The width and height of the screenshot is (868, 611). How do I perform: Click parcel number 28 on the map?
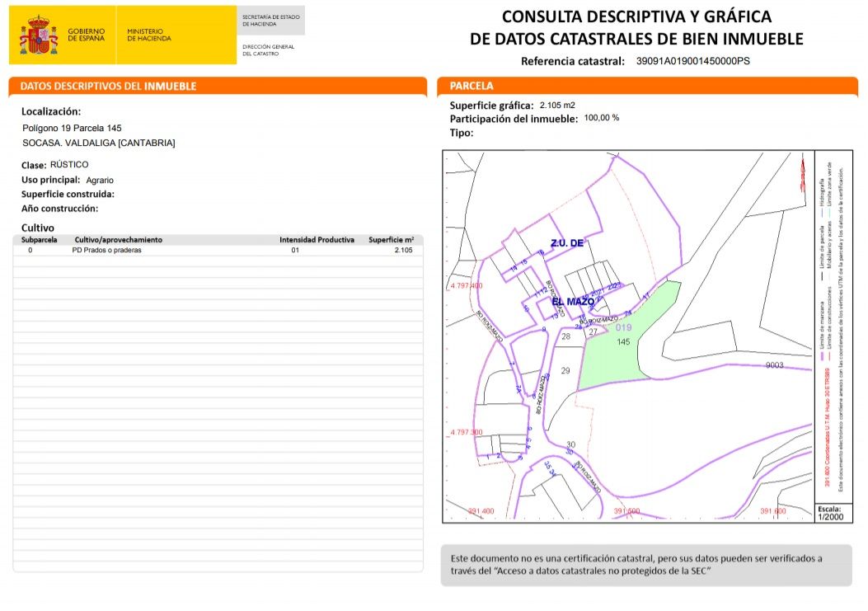click(x=565, y=336)
